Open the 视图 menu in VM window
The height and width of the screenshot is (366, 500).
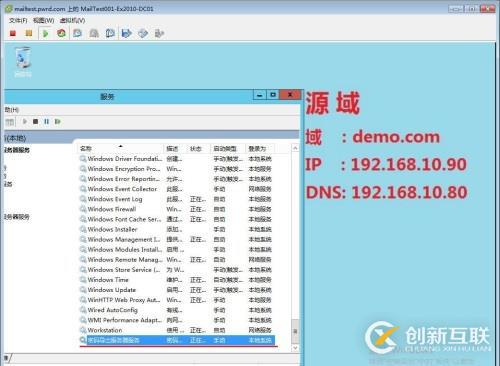coord(43,21)
